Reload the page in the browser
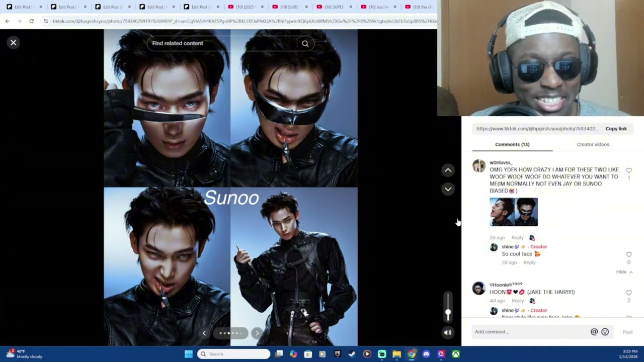This screenshot has height=362, width=644. 31,21
